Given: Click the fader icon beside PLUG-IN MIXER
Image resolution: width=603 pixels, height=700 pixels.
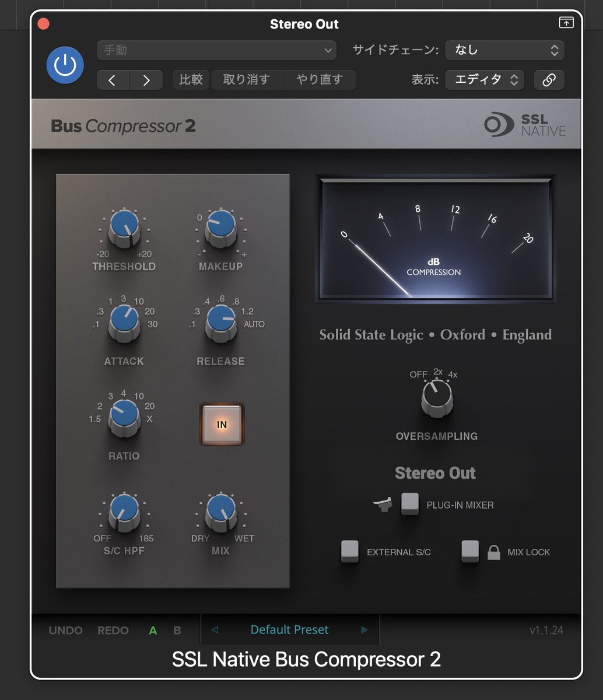Looking at the screenshot, I should click(384, 504).
